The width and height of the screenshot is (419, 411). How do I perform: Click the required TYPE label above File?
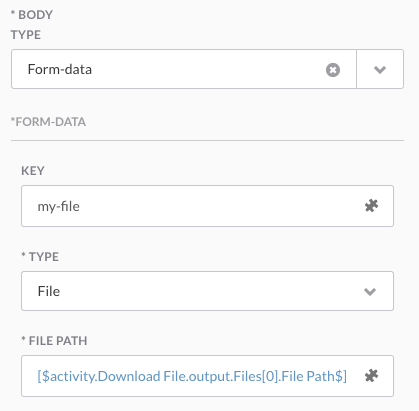(44, 257)
